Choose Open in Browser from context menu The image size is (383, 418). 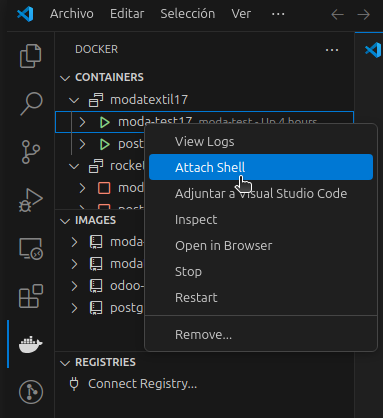(261, 245)
